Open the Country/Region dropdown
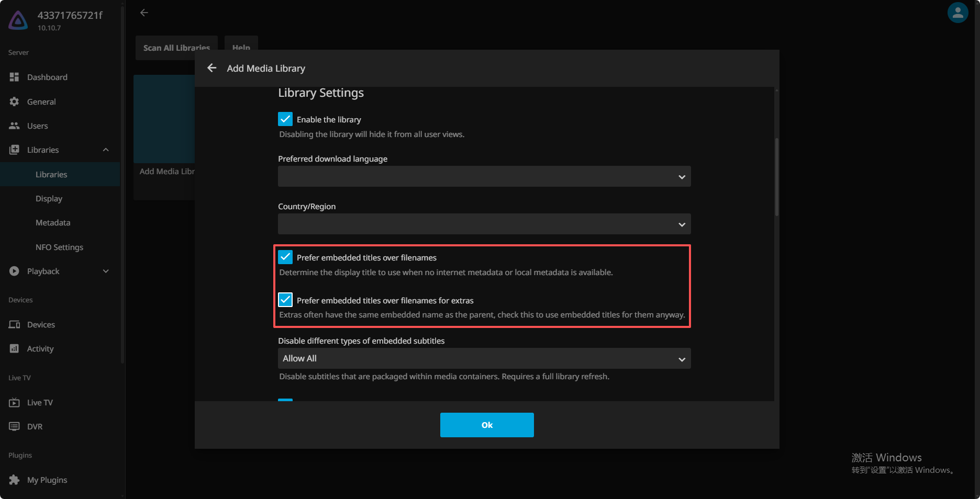The width and height of the screenshot is (980, 499). click(x=484, y=224)
